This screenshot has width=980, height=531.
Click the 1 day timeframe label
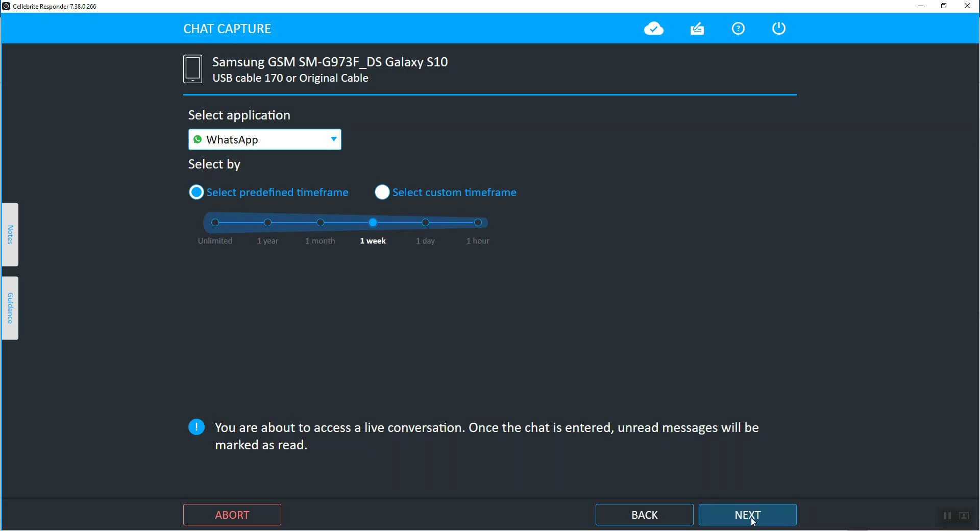point(425,240)
